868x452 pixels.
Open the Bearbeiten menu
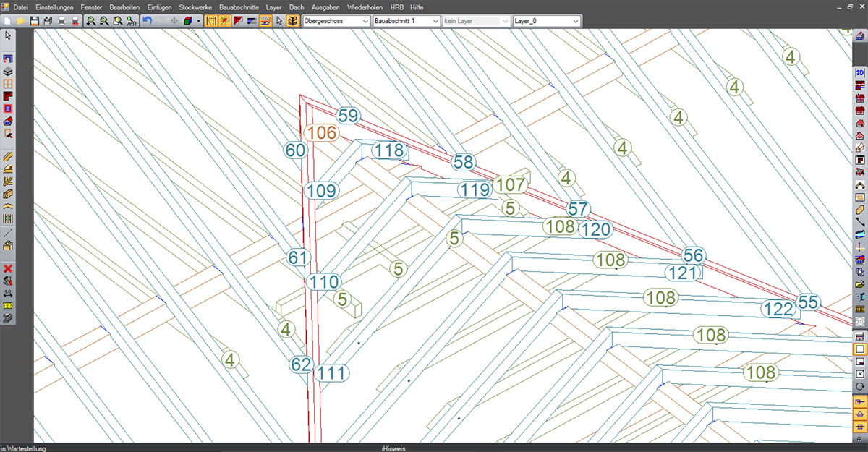pyautogui.click(x=124, y=7)
